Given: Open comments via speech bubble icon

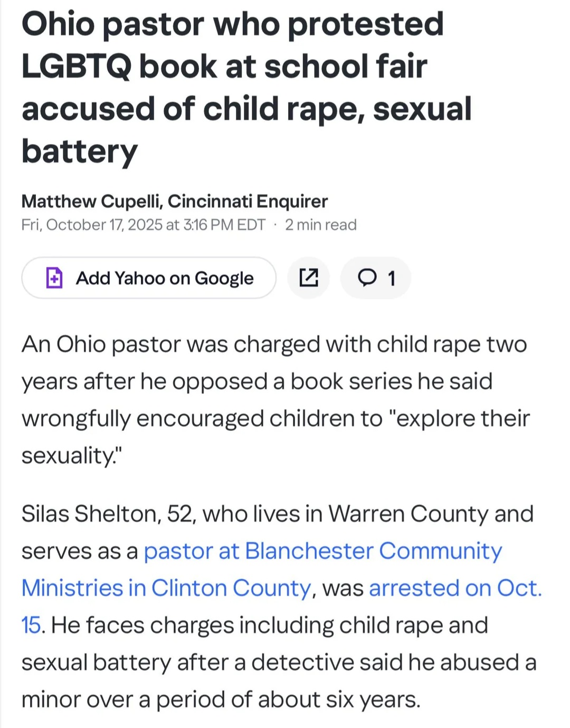Looking at the screenshot, I should 367,277.
